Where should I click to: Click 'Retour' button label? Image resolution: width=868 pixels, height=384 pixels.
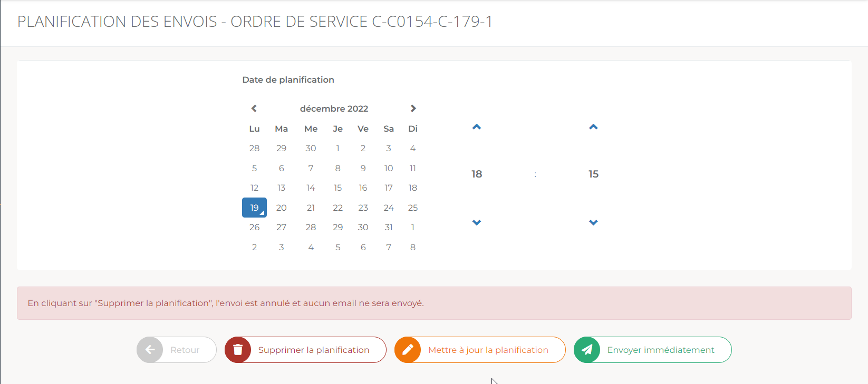pos(185,350)
